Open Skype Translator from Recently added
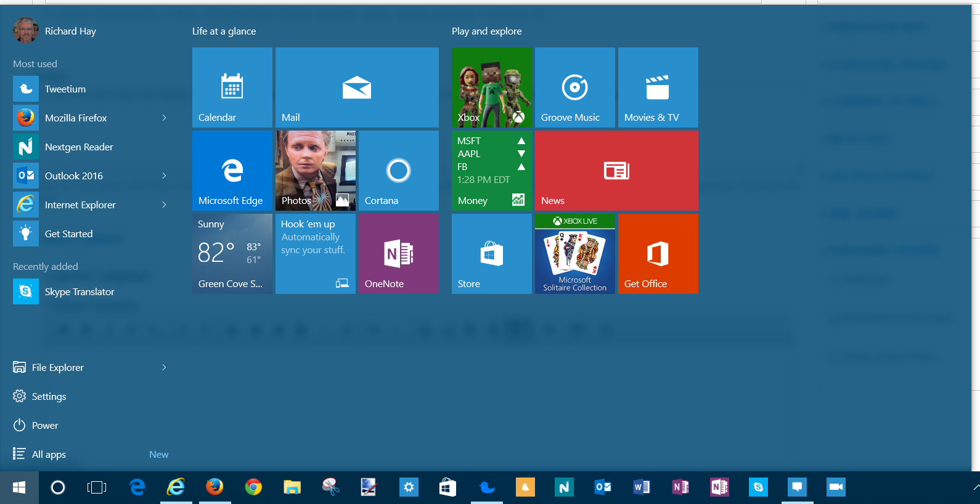980x504 pixels. coord(79,291)
